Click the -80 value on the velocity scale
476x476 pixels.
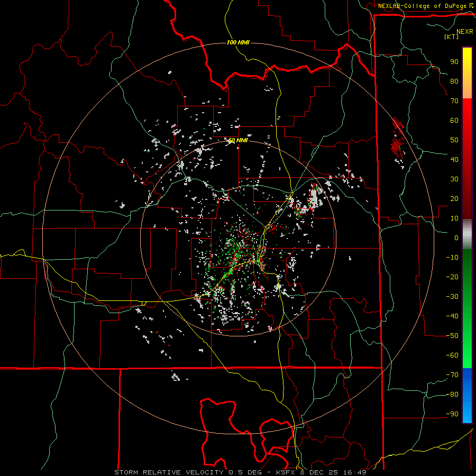452,395
